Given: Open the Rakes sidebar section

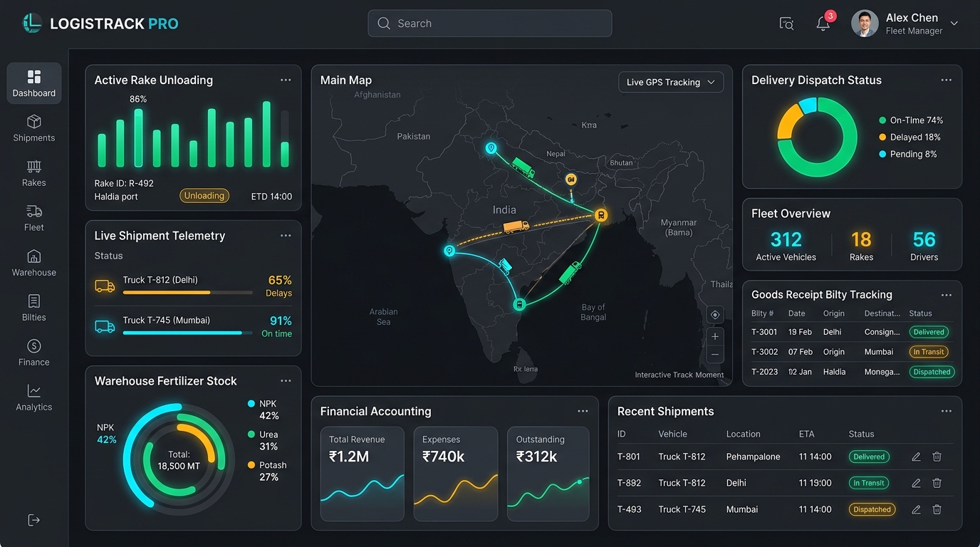Looking at the screenshot, I should click(34, 173).
